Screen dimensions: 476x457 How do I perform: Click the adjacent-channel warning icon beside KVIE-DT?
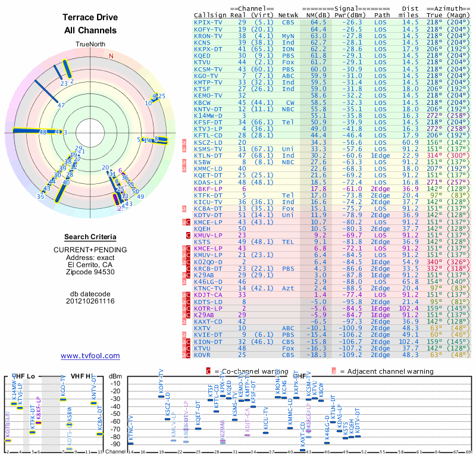click(184, 334)
